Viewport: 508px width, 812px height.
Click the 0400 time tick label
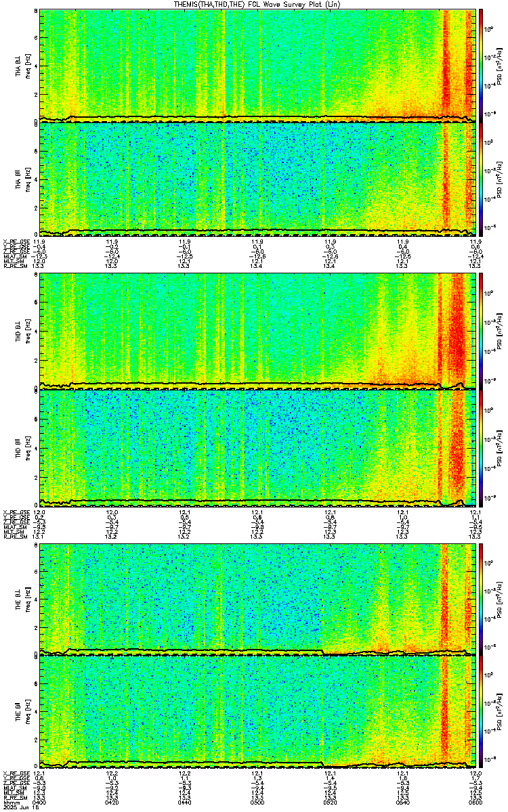pyautogui.click(x=39, y=801)
